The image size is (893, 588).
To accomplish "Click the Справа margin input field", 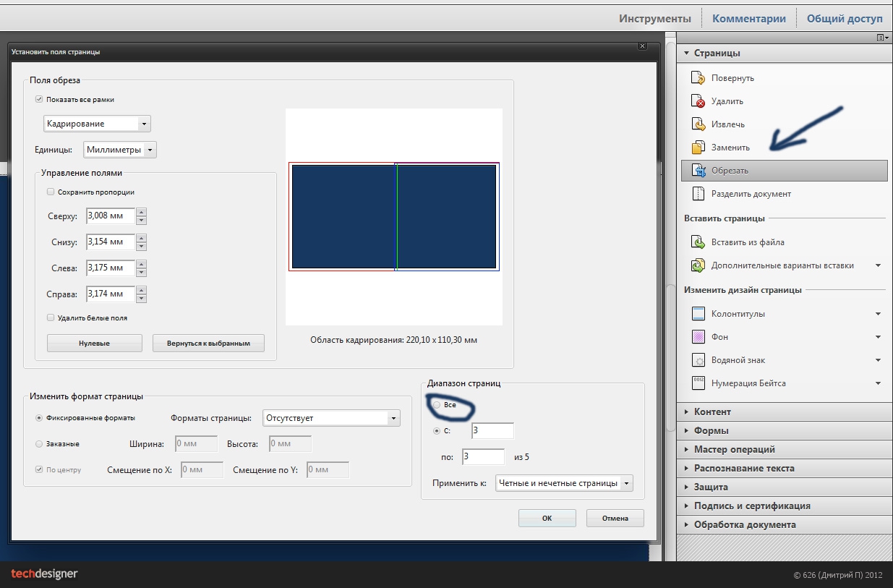I will [111, 294].
